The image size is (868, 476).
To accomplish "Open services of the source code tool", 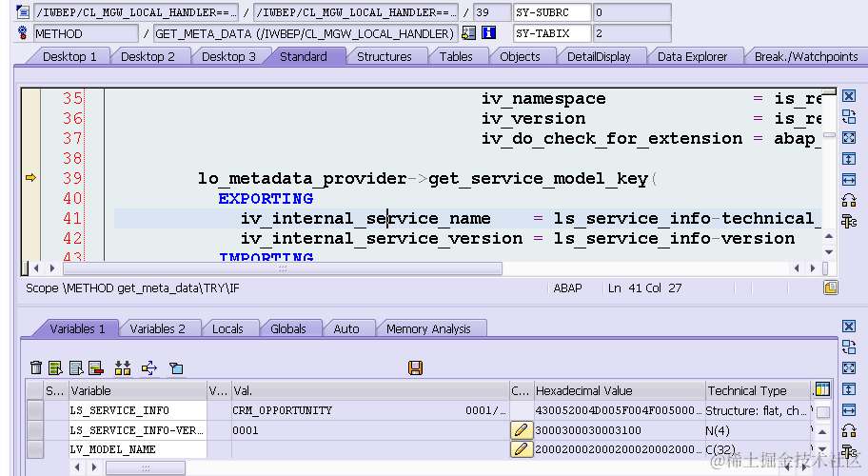I will [849, 222].
